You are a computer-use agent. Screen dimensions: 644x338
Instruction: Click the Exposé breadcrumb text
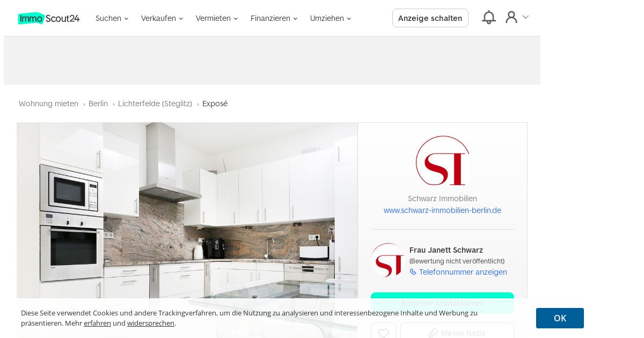(215, 104)
